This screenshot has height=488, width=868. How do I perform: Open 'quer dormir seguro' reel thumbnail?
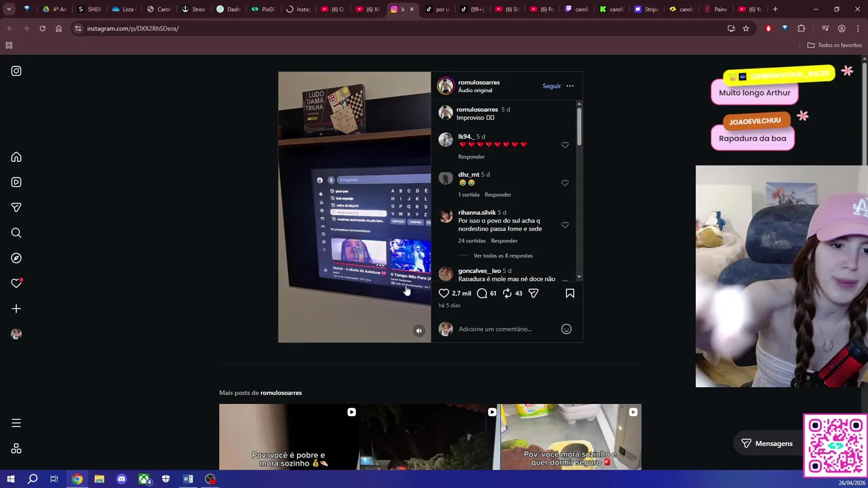(x=571, y=437)
